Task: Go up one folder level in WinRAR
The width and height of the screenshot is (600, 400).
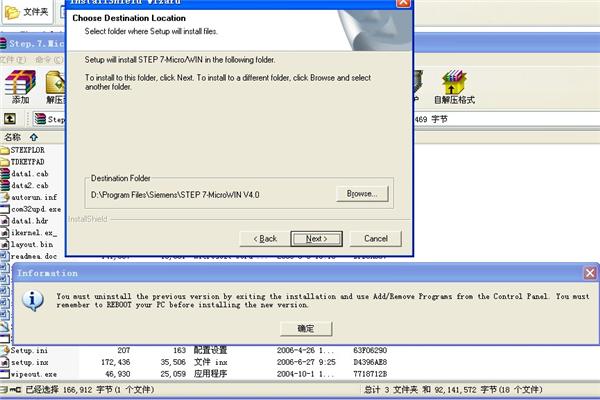Action: coord(10,119)
